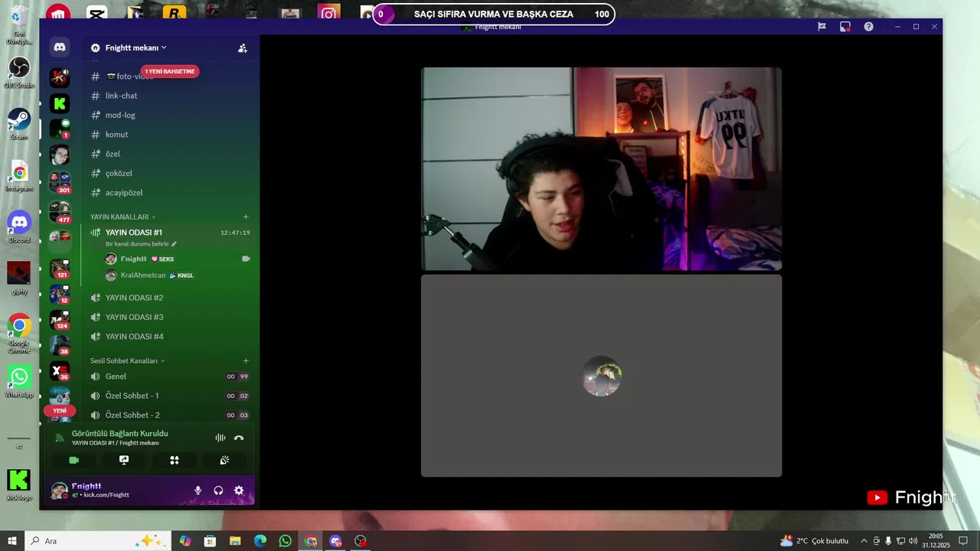
Task: Click Fnightt user in voice channel
Action: (x=177, y=259)
